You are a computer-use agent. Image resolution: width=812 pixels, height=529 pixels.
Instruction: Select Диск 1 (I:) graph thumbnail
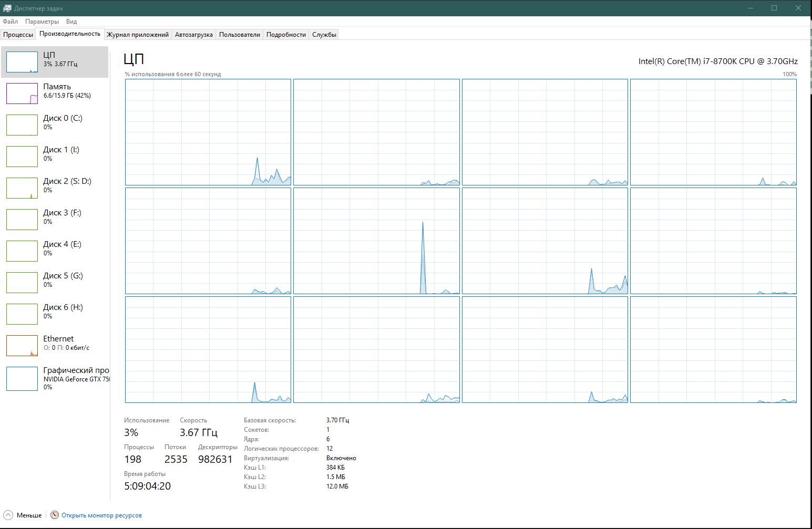pos(22,157)
